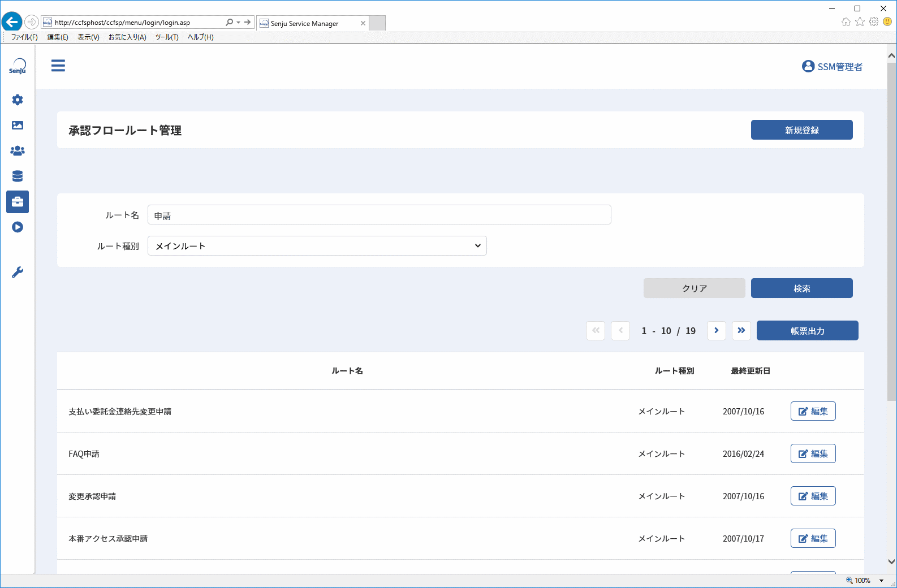The height and width of the screenshot is (588, 897).
Task: Click the クリア button
Action: pyautogui.click(x=695, y=288)
